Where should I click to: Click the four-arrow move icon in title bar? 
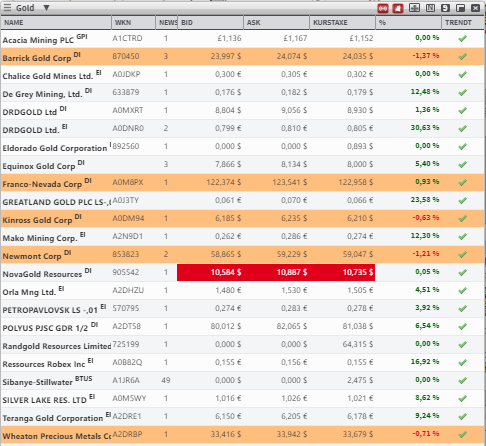pos(414,8)
